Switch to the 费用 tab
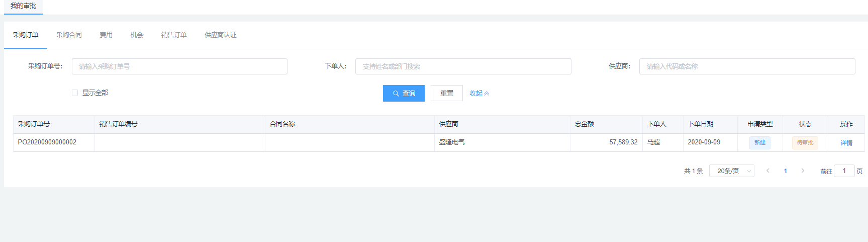This screenshot has height=242, width=868. coord(106,35)
